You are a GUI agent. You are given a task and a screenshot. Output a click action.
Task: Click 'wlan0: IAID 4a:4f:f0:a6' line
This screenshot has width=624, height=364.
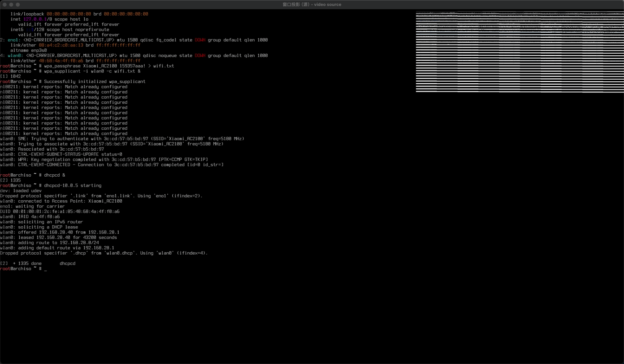click(x=30, y=217)
